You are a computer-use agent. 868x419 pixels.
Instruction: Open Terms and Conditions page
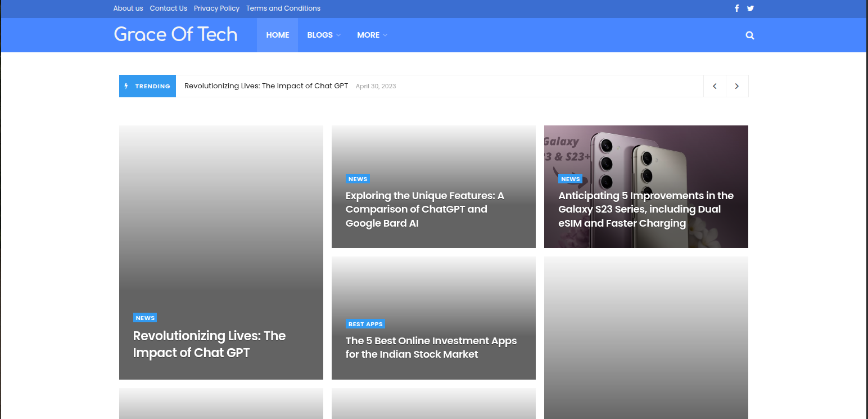283,8
